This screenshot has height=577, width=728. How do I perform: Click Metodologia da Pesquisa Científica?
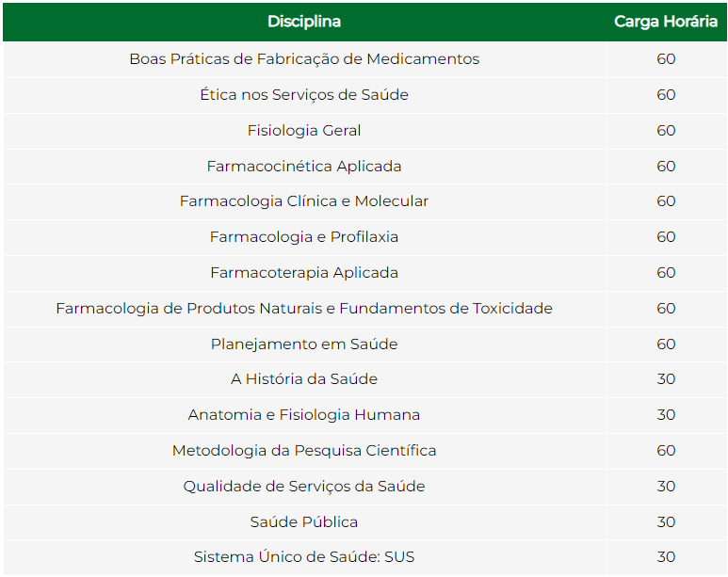click(x=304, y=451)
